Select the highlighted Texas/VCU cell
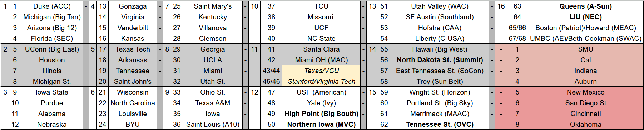This screenshot has width=644, height=130. (321, 71)
